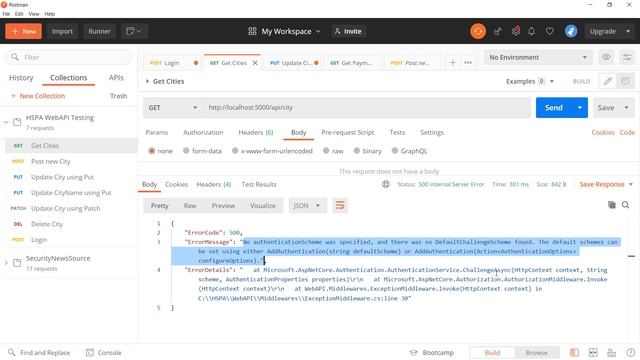Viewport: 640px width, 360px height.
Task: Click the sidebar Filter search field
Action: point(69,57)
